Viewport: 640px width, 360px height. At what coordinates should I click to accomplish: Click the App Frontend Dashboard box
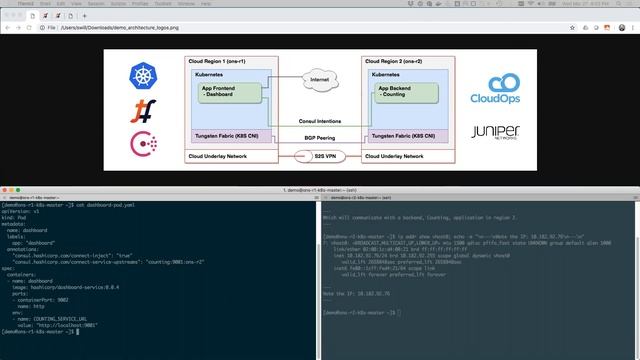click(x=230, y=93)
